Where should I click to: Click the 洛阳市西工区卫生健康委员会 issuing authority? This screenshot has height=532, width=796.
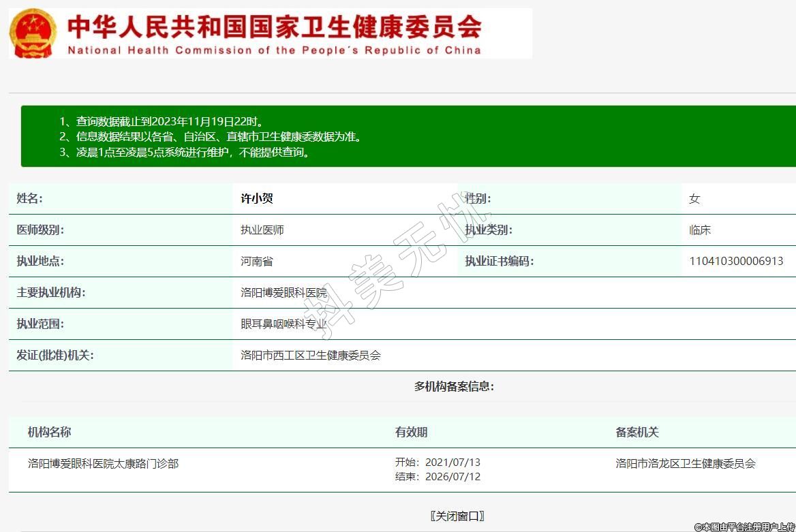[x=311, y=355]
